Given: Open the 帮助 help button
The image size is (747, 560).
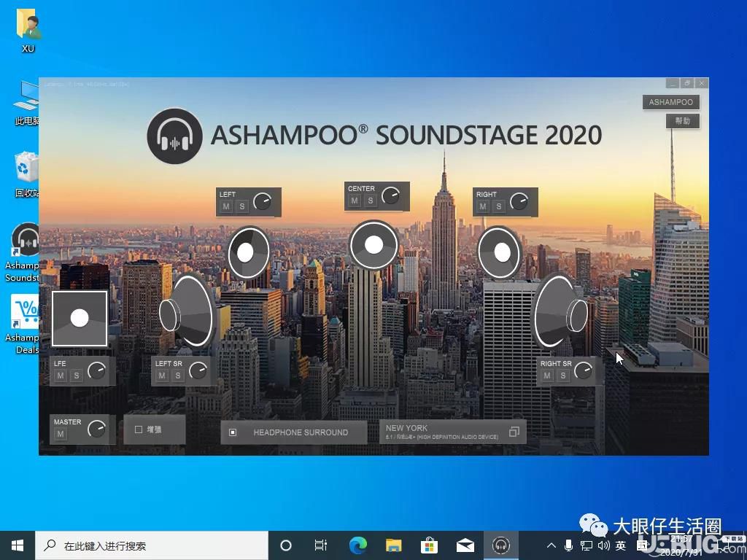Looking at the screenshot, I should tap(683, 121).
